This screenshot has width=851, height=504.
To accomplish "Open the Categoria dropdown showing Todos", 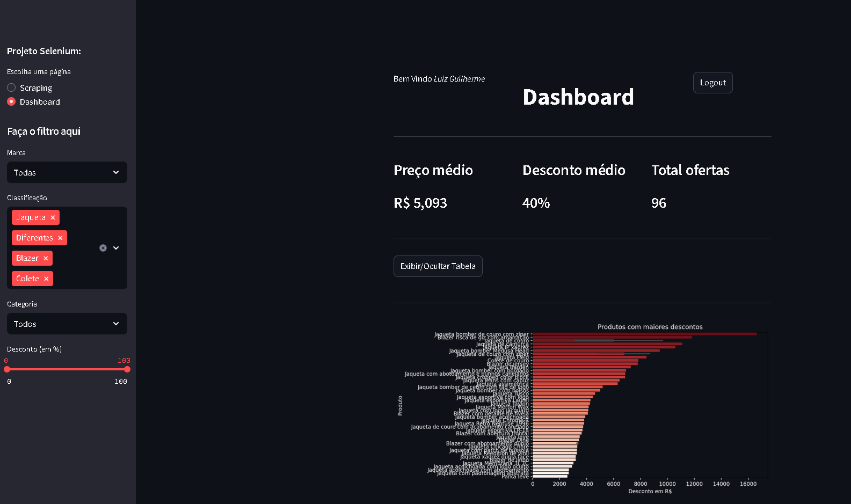I will pos(67,324).
